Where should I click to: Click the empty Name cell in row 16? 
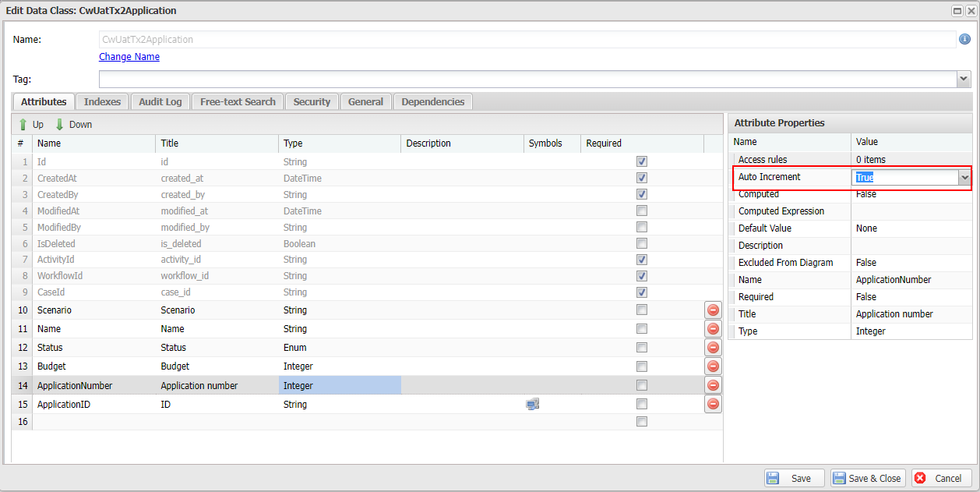(x=93, y=422)
